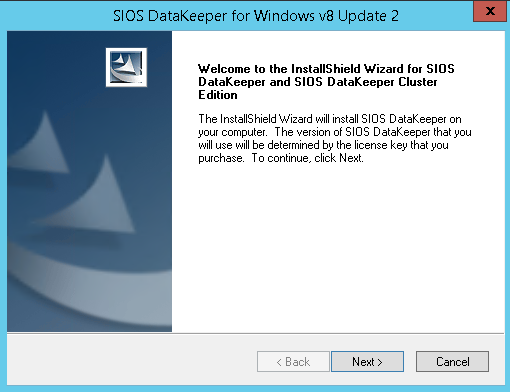Click the SIOS DataKeeper for Windows title

256,16
